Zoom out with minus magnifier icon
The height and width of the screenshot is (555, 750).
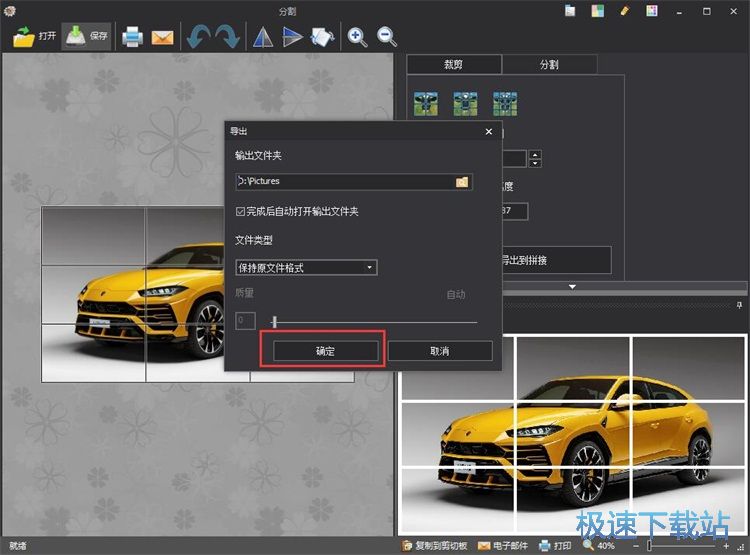[386, 37]
